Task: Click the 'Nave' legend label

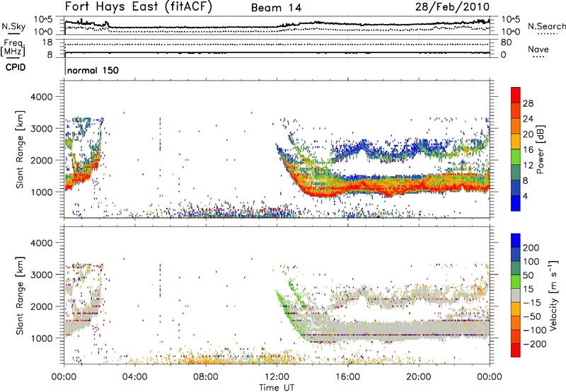Action: tap(538, 49)
